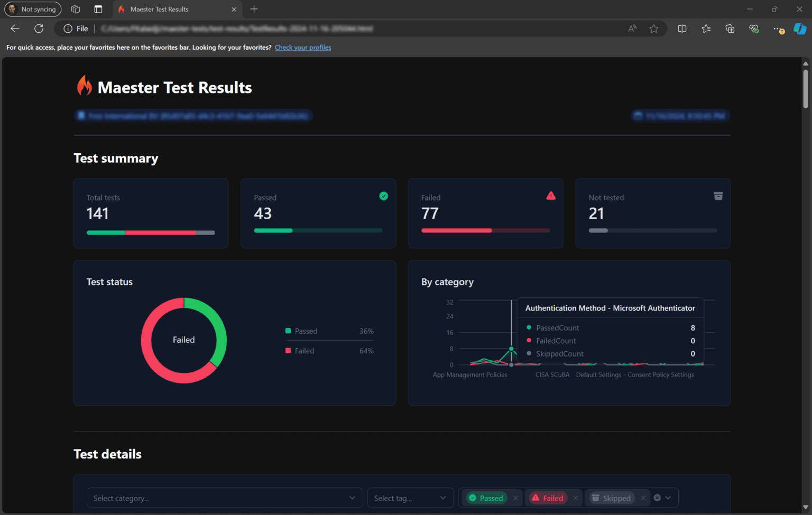This screenshot has height=515, width=812.
Task: Click the page vertical scrollbar thumb
Action: [x=805, y=89]
